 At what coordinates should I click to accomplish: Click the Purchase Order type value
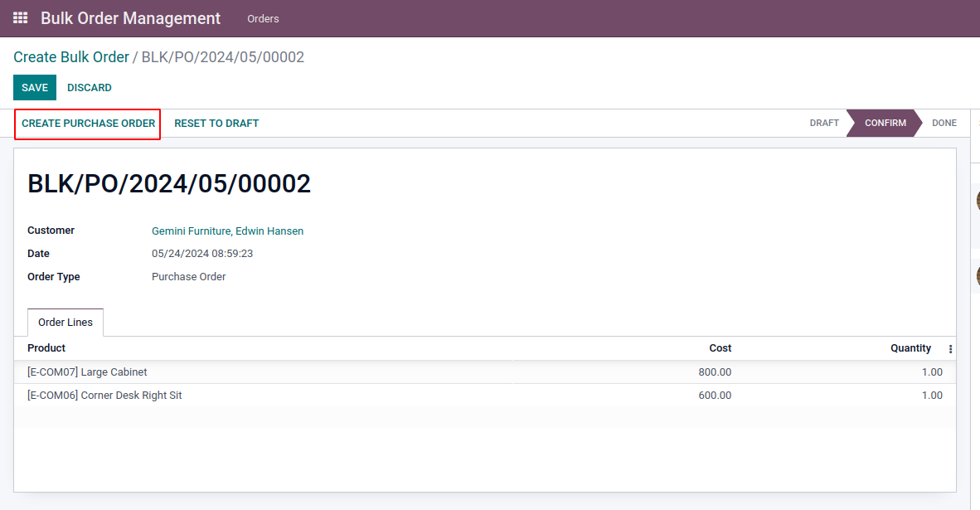pos(189,276)
